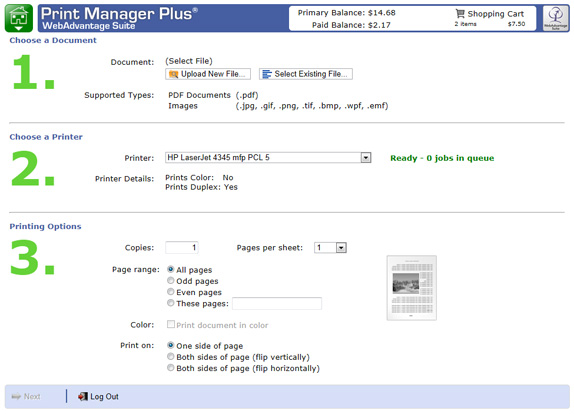Click the document preview thumbnail
The width and height of the screenshot is (574, 414).
[x=411, y=288]
